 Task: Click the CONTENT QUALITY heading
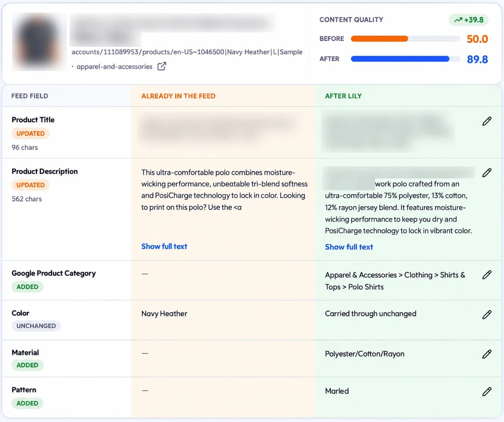(x=351, y=20)
